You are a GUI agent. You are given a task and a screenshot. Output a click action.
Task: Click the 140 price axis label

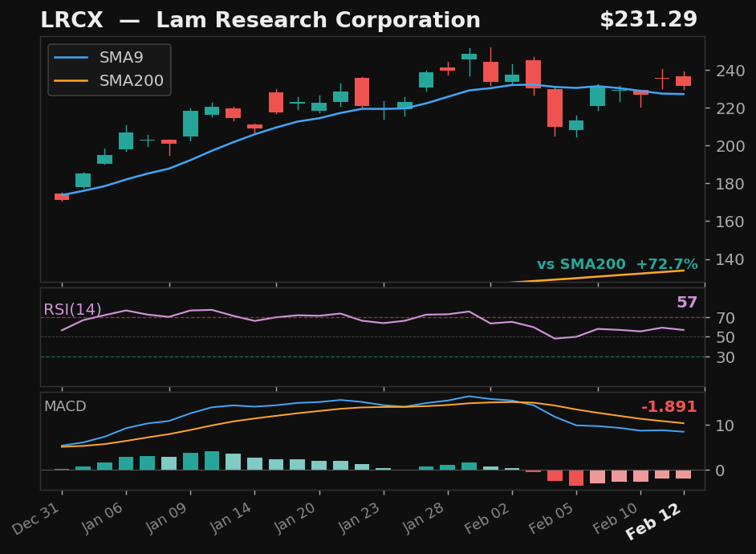point(730,259)
